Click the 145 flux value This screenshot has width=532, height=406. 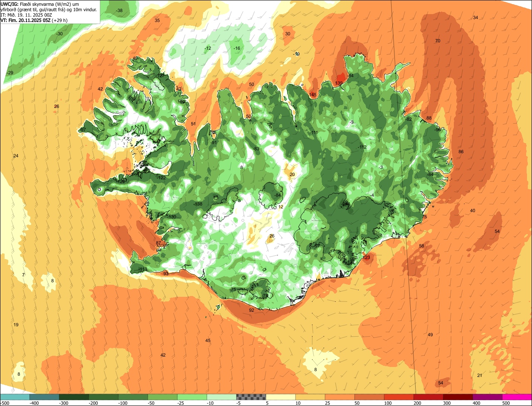pyautogui.click(x=313, y=95)
